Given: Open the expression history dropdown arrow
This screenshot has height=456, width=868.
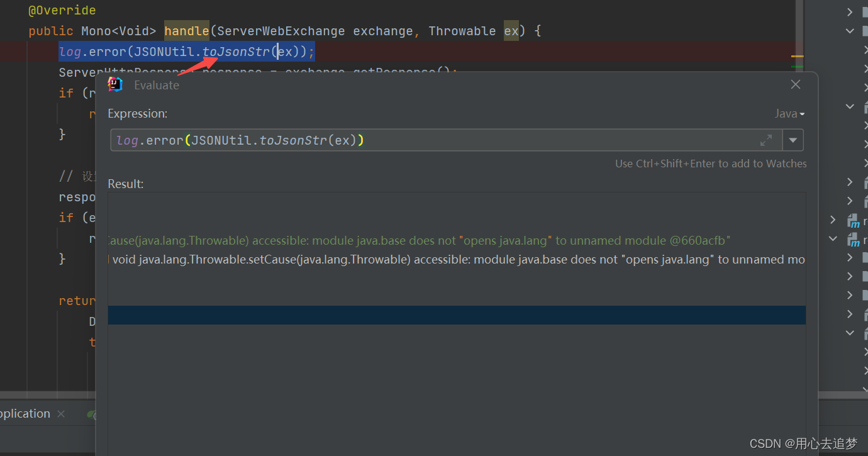Looking at the screenshot, I should click(x=793, y=140).
